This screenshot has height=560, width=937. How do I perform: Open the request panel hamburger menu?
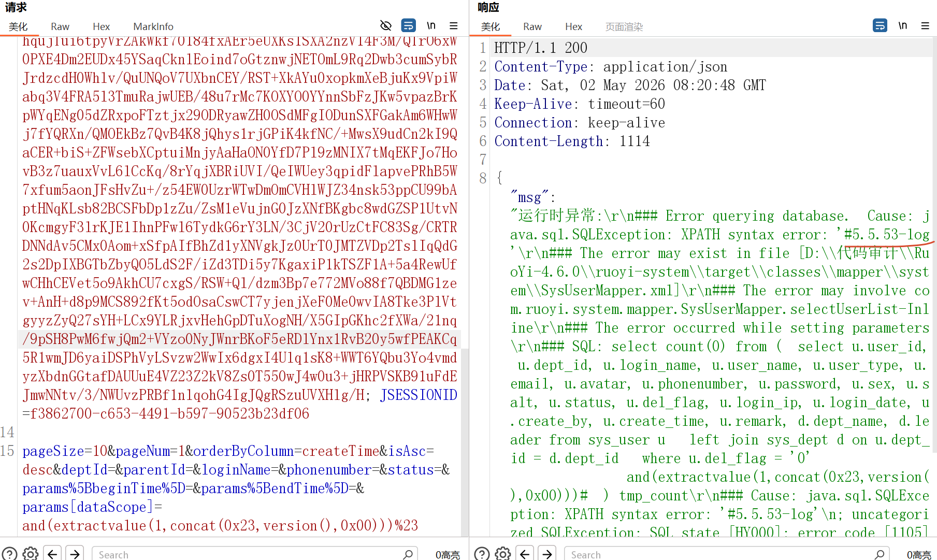(x=454, y=25)
